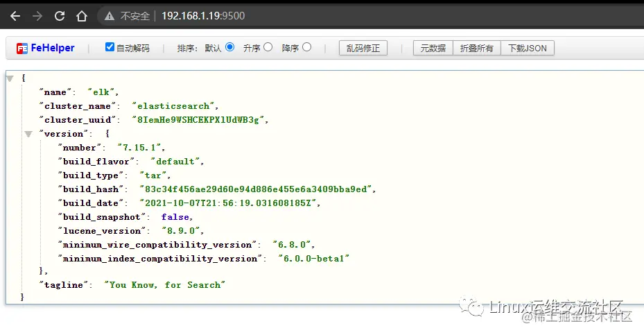Click the "elk" value

(x=101, y=92)
